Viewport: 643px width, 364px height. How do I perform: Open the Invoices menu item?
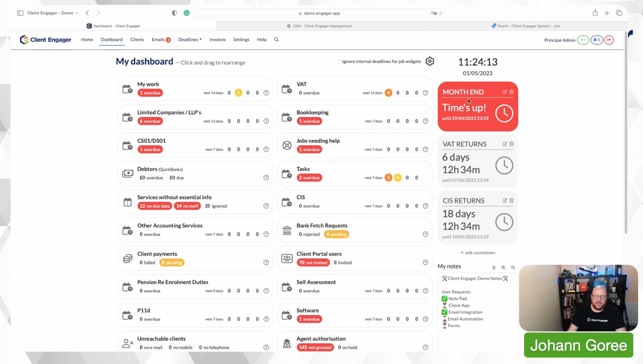217,39
